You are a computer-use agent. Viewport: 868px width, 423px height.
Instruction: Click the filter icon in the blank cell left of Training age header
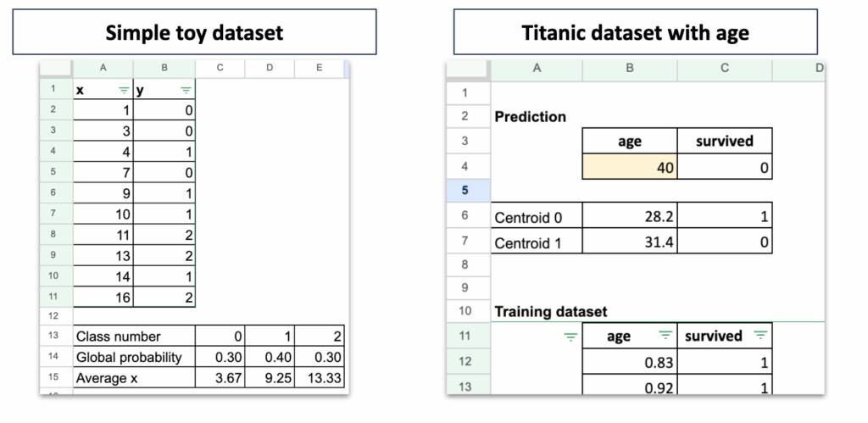(570, 337)
